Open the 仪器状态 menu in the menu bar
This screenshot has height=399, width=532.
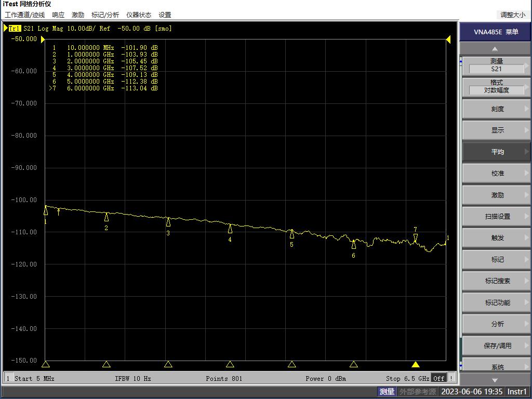[x=139, y=15]
